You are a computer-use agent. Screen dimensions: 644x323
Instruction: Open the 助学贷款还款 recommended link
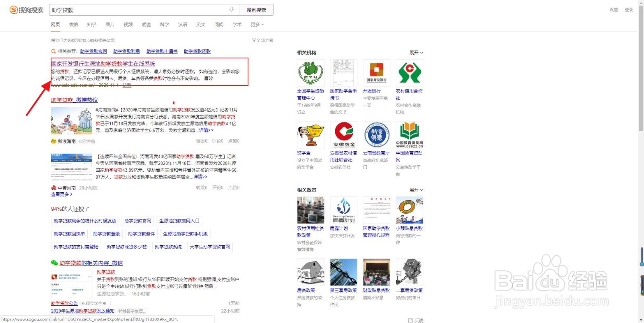coord(197,51)
